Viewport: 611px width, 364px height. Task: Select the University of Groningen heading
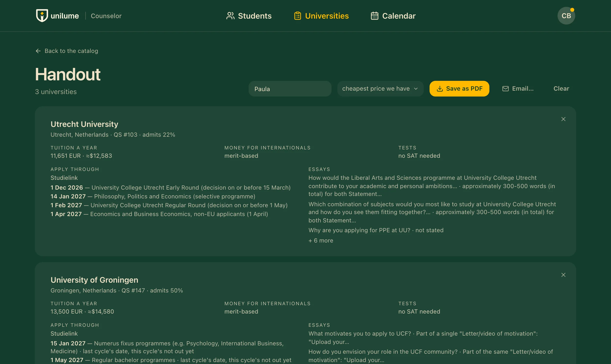(94, 280)
